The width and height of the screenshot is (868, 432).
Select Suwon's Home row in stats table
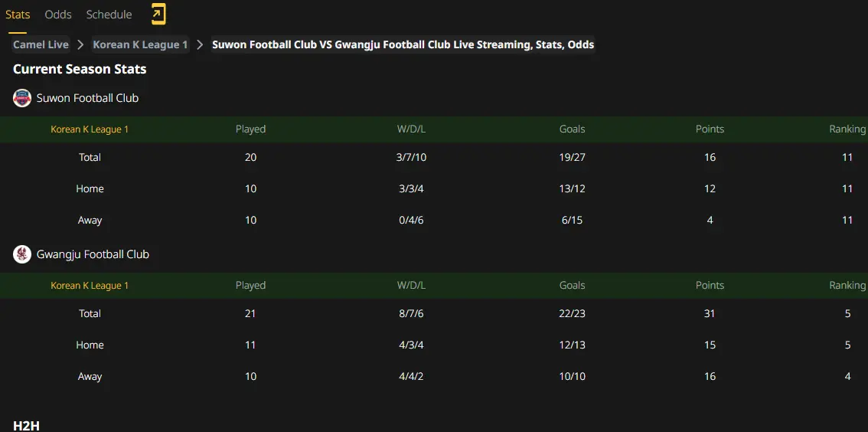[x=434, y=189]
